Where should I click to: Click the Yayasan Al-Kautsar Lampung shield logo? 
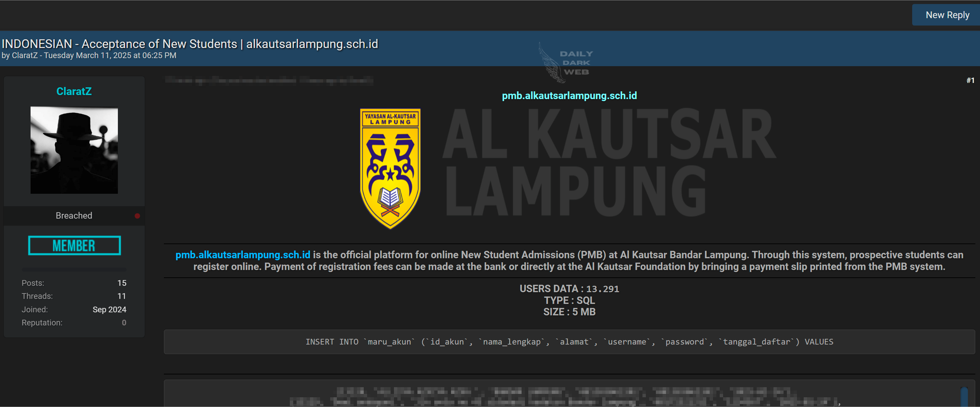pos(390,169)
